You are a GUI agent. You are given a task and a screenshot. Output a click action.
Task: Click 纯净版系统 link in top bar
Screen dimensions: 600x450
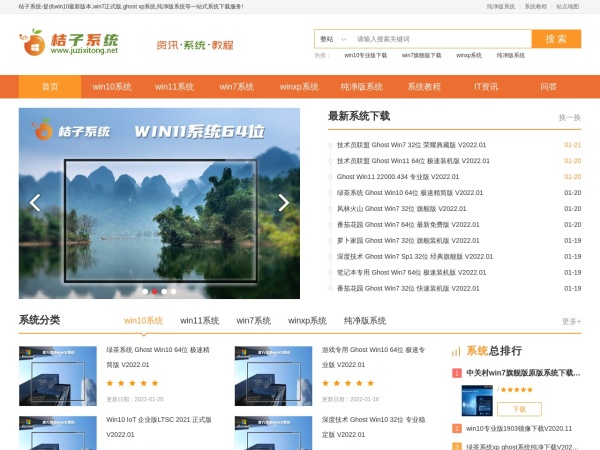click(x=501, y=7)
